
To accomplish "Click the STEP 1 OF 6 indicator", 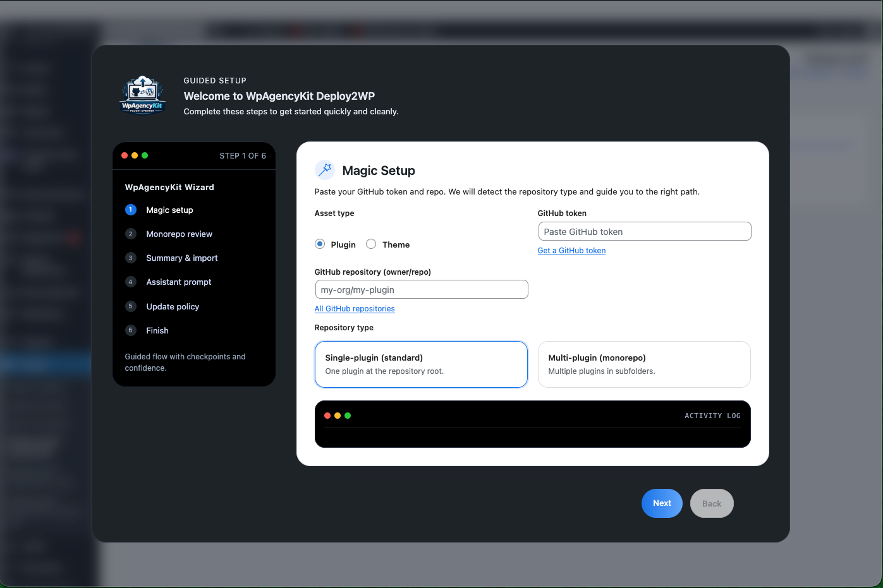I will 243,156.
